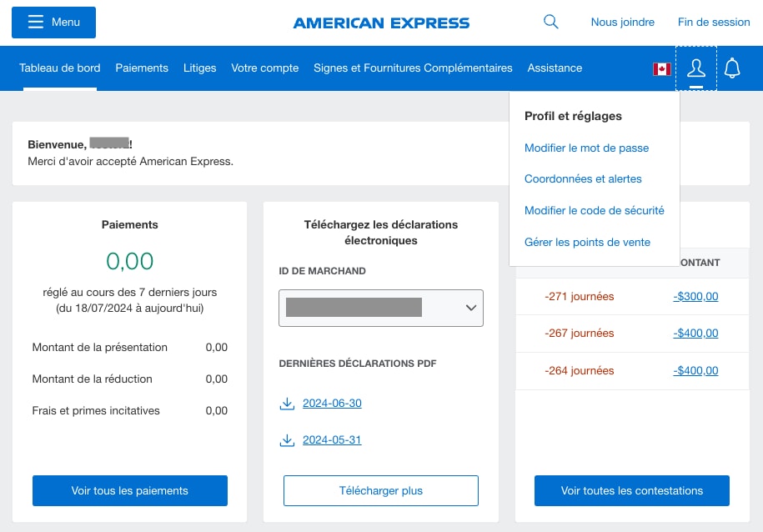
Task: Click the Canadian flag language icon
Action: (x=662, y=69)
